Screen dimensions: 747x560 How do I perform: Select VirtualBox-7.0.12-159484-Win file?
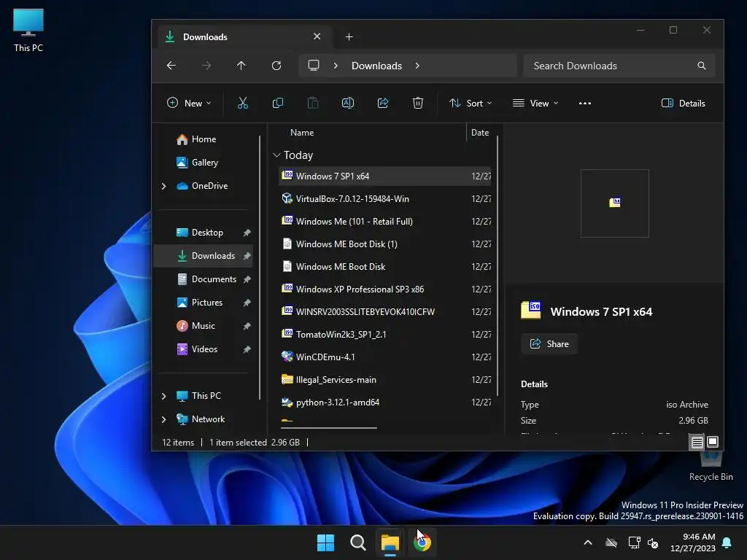(x=385, y=199)
